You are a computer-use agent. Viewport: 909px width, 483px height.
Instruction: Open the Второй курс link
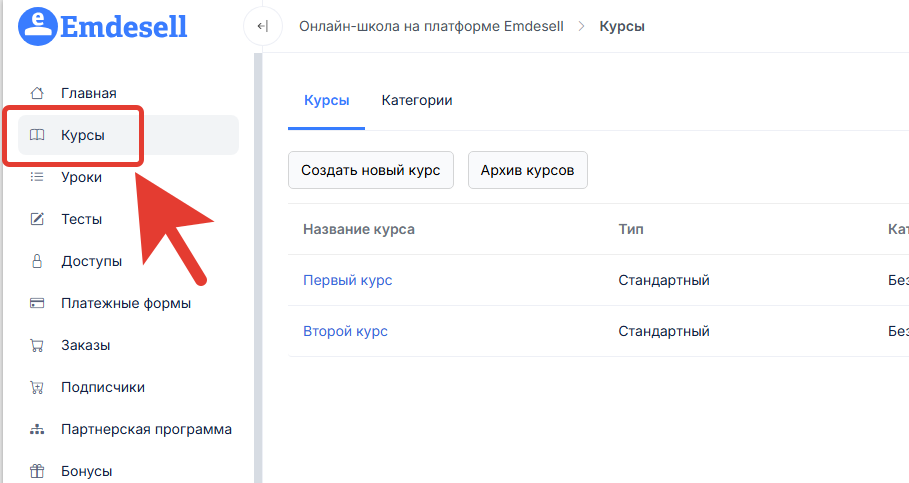click(345, 331)
